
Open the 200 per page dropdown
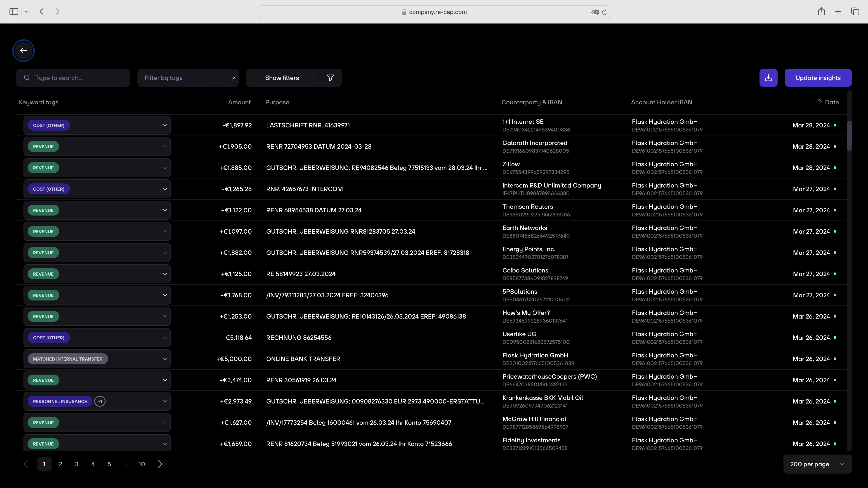[x=817, y=464]
